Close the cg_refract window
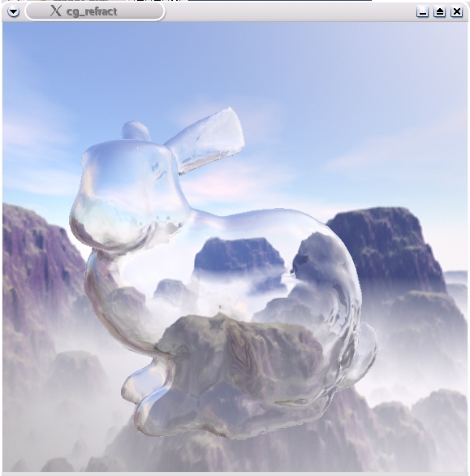The height and width of the screenshot is (476, 470). tap(457, 12)
